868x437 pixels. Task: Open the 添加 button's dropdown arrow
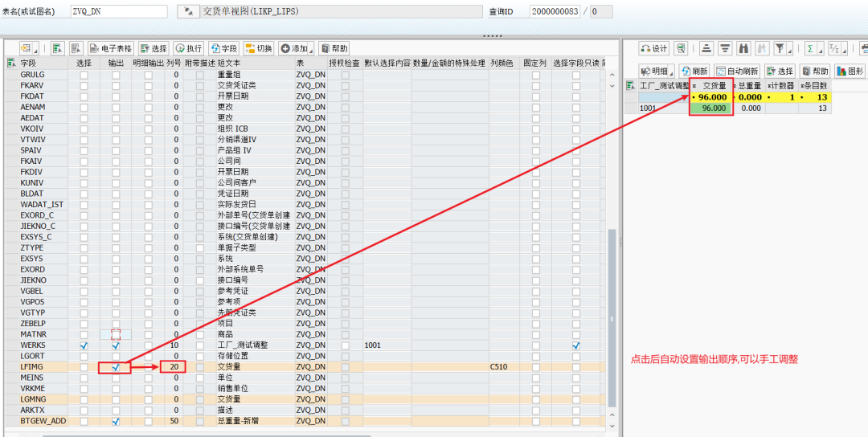click(311, 49)
